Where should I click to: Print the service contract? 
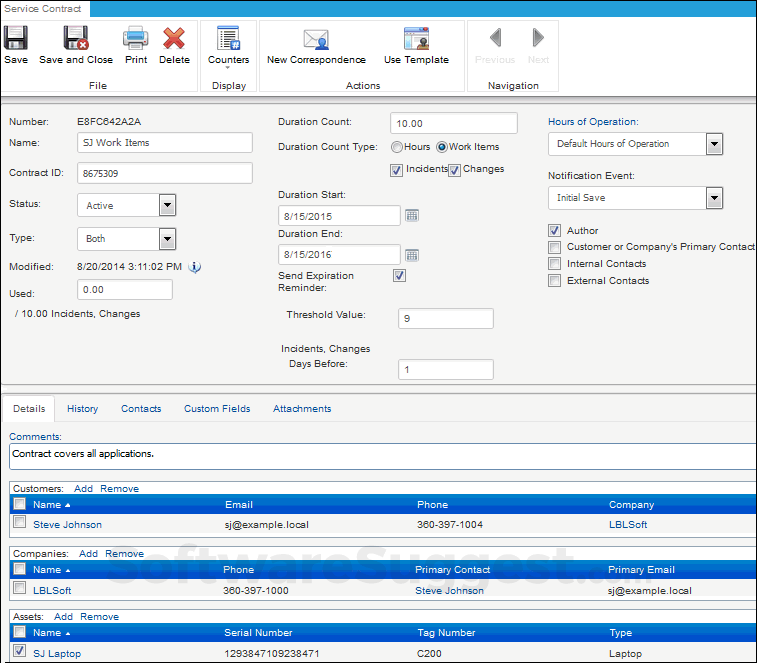tap(136, 39)
